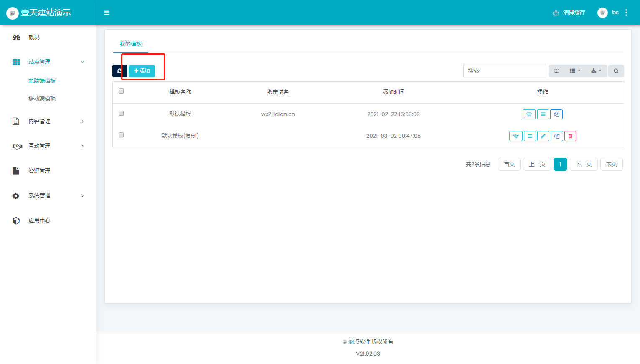Open the vertical three-dot options menu

pyautogui.click(x=626, y=13)
